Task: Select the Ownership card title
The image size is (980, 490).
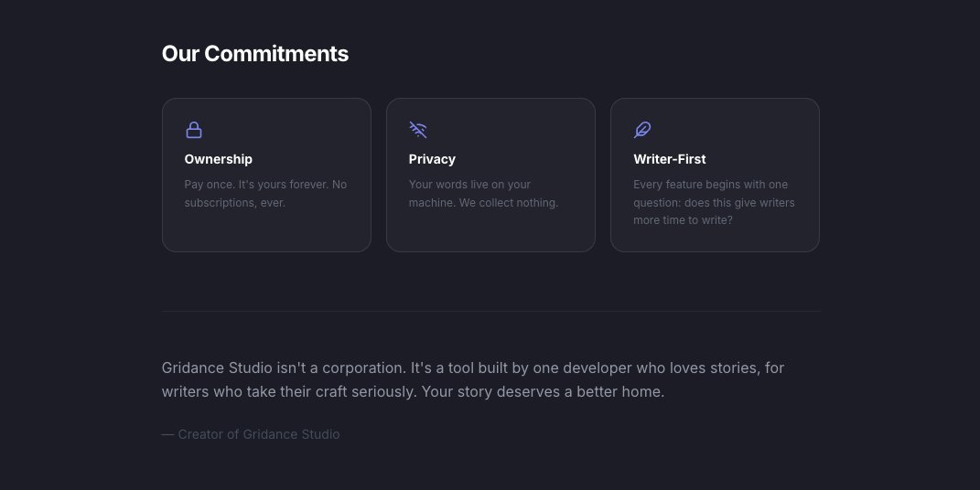Action: tap(218, 159)
